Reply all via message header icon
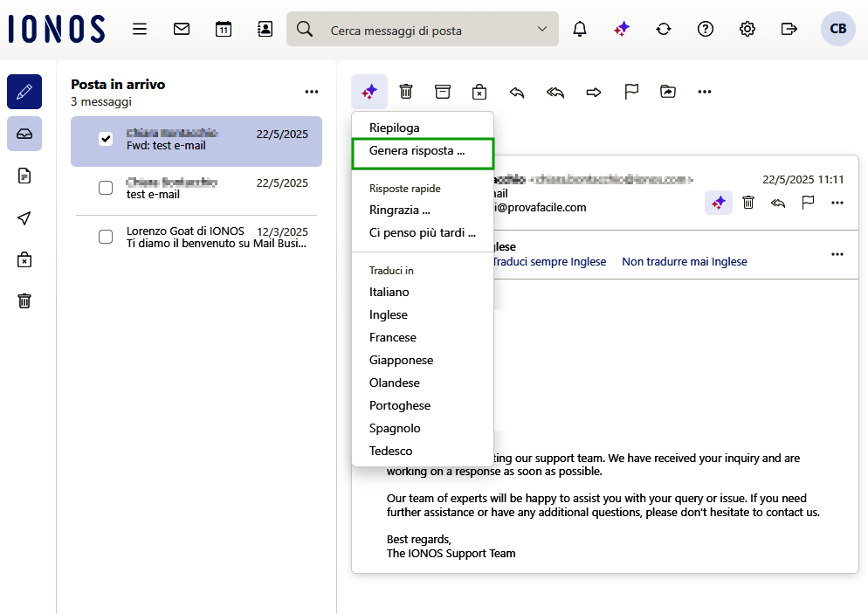 [778, 204]
